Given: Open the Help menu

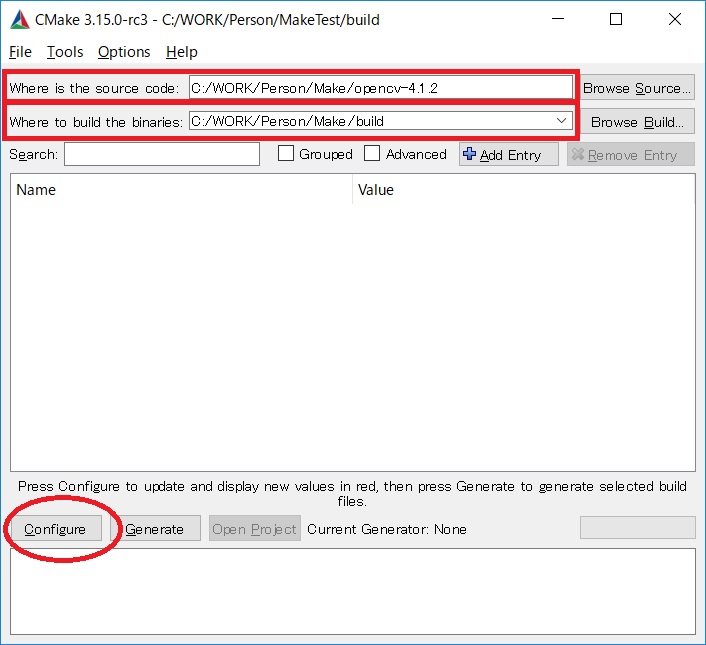Looking at the screenshot, I should coord(182,52).
